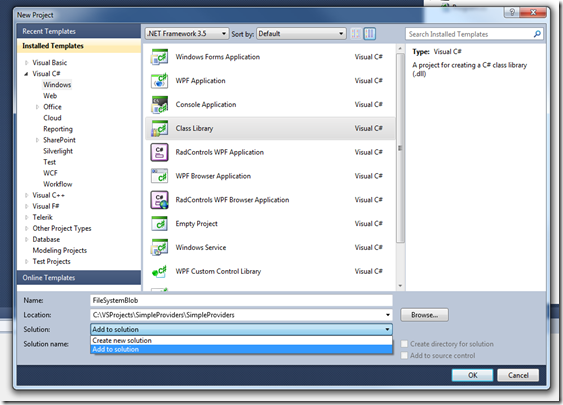
Task: Open the Sort by Default dropdown
Action: pos(301,34)
